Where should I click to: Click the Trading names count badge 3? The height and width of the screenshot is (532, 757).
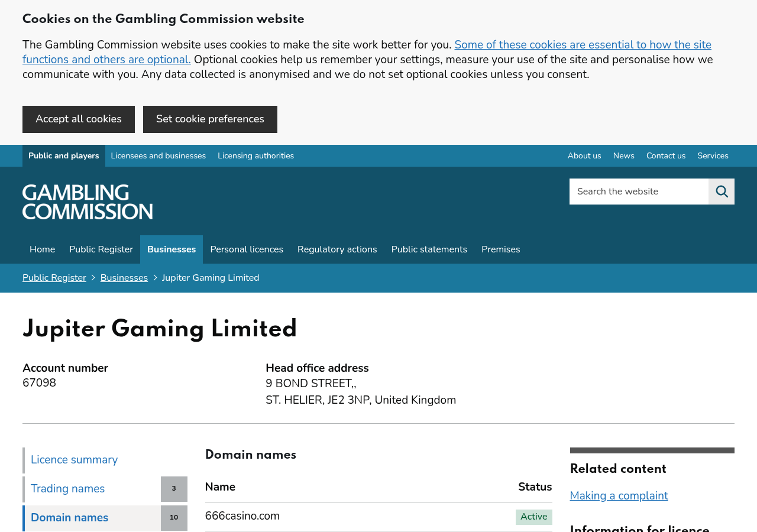coord(174,489)
